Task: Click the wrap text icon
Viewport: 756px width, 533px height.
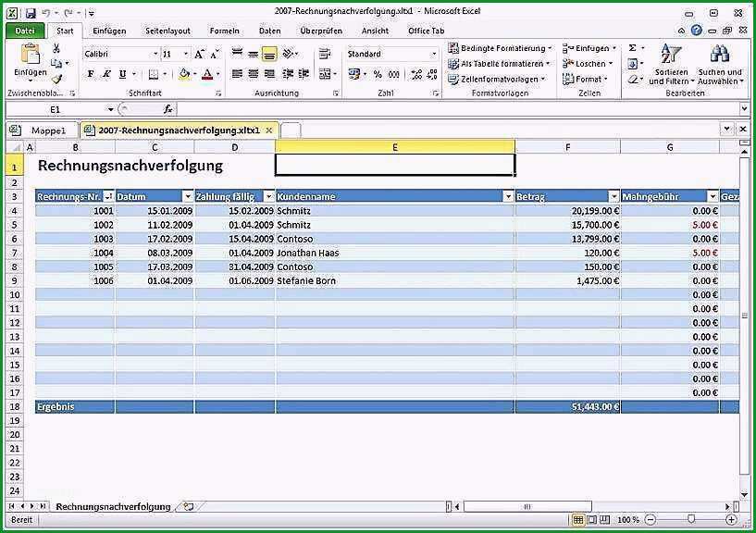Action: pos(325,54)
